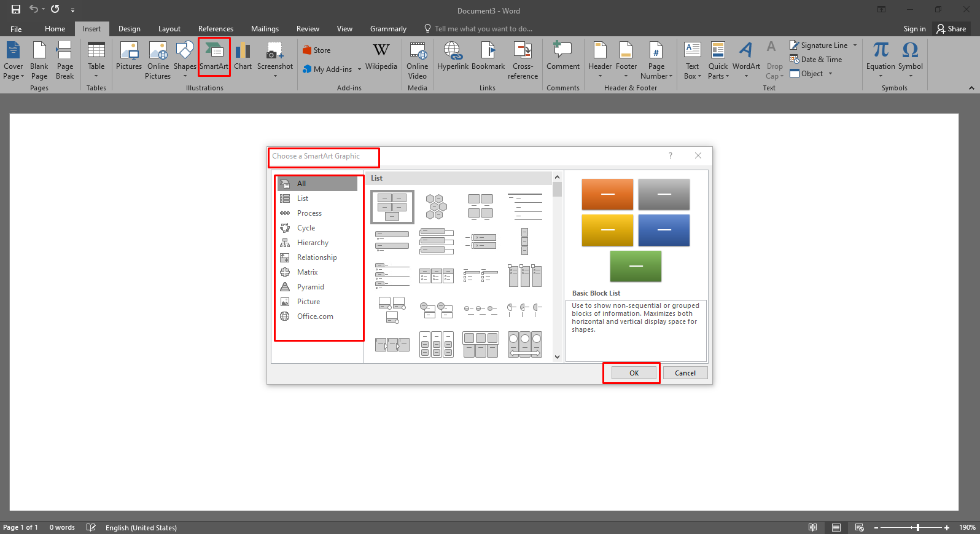Cancel the SmartArt dialog
Screen dimensions: 980x534
(x=685, y=373)
